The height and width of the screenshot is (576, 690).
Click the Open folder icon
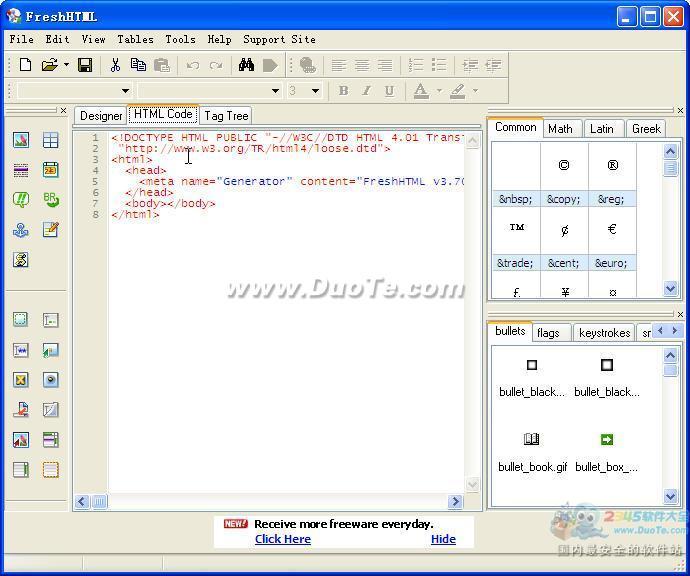tap(50, 66)
